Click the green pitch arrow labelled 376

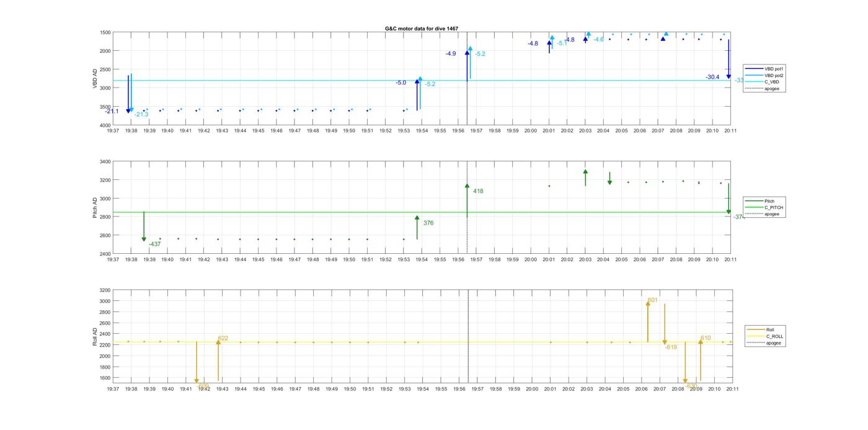(x=417, y=227)
